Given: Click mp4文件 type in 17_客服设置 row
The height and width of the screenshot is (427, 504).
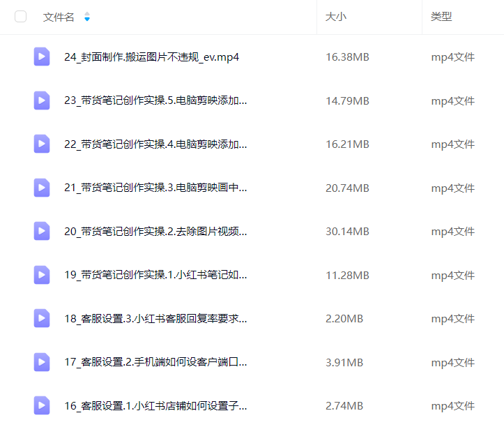Looking at the screenshot, I should pyautogui.click(x=452, y=362).
